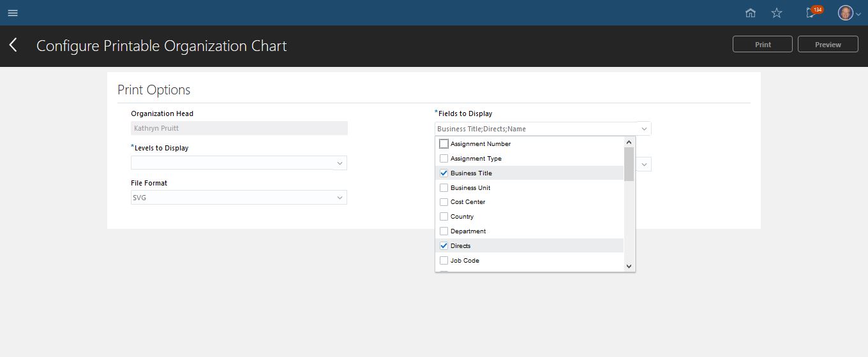
Task: Click the Preview button
Action: point(828,45)
